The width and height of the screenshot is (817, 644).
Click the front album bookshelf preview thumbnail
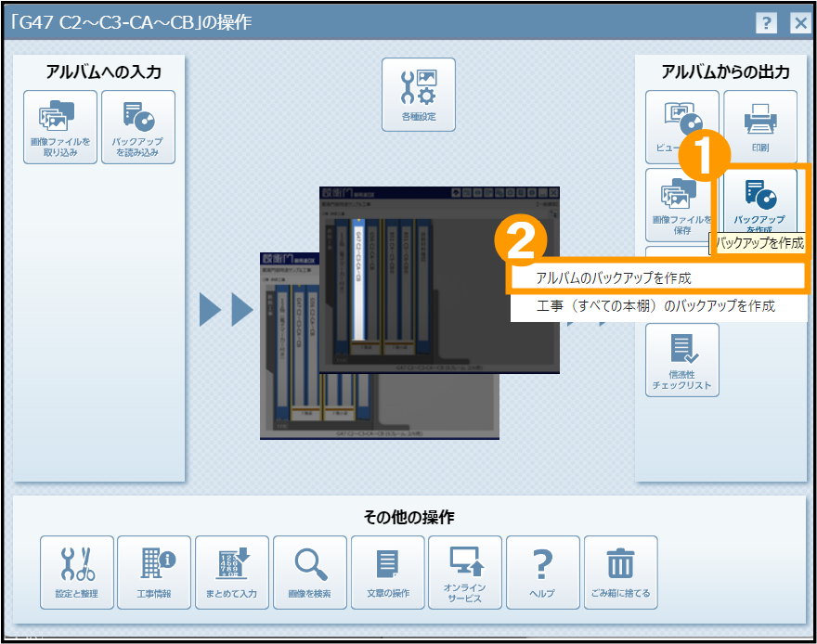point(439,280)
